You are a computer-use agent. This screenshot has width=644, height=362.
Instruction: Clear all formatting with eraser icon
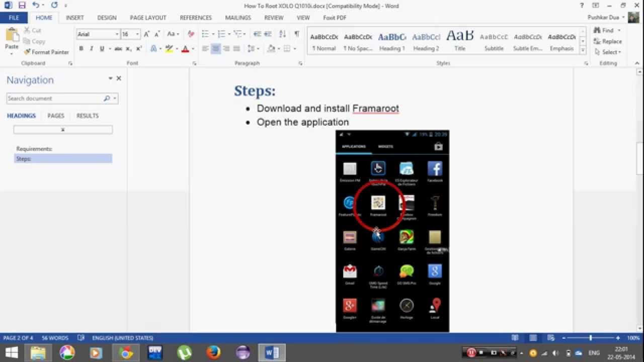[191, 34]
